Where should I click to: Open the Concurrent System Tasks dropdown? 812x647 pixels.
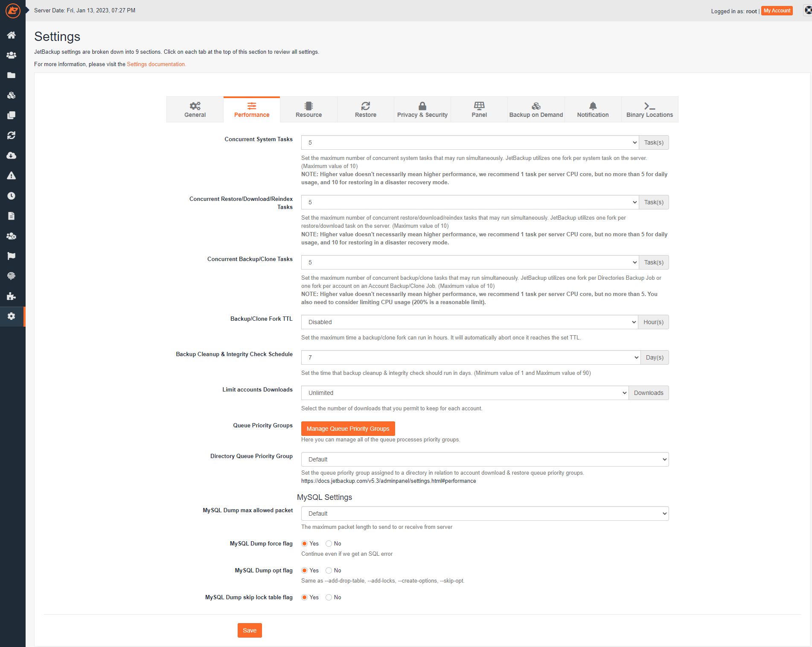pos(469,142)
